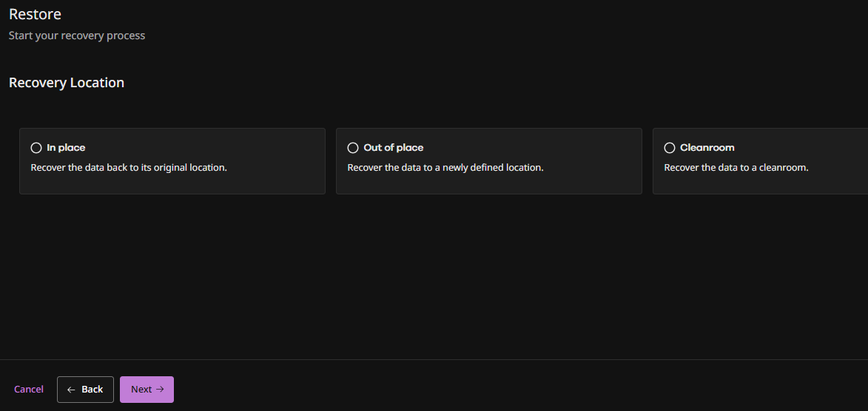Click the "Recovery Location" section heading
The height and width of the screenshot is (411, 868).
click(x=67, y=83)
